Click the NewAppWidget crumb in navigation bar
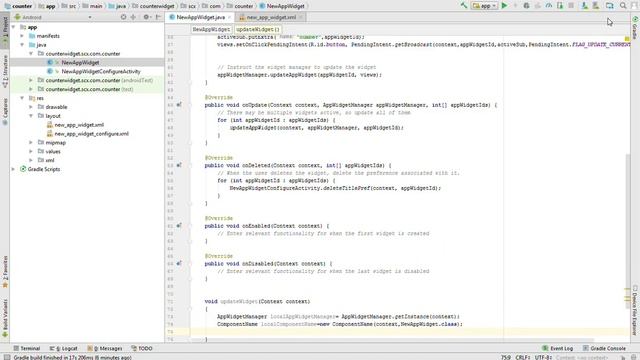The width and height of the screenshot is (640, 360). [x=282, y=6]
